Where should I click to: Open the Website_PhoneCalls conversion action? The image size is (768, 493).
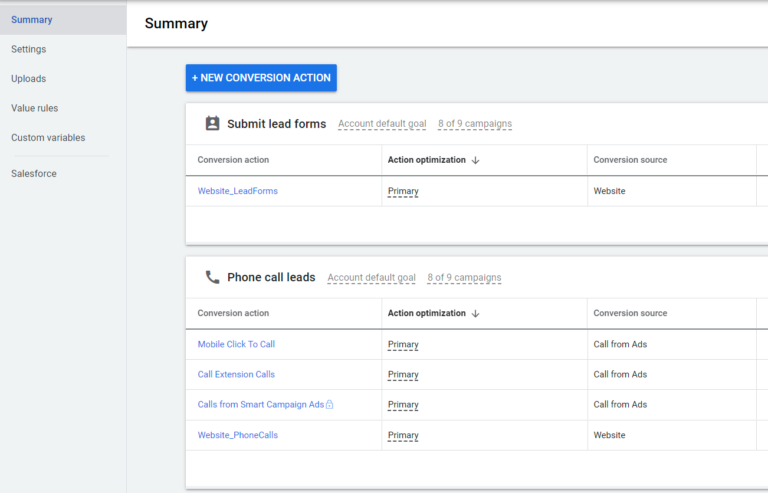(238, 435)
